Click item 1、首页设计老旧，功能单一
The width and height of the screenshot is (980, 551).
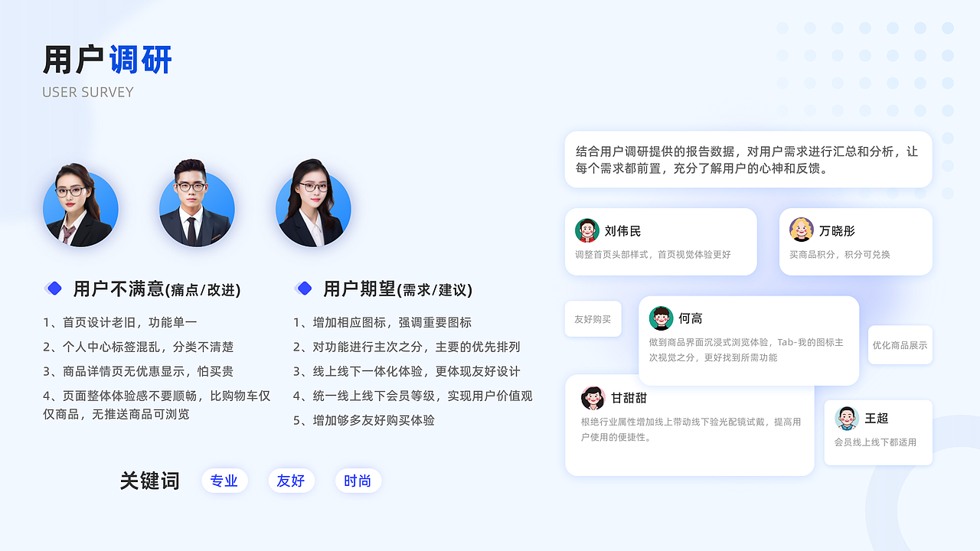[x=120, y=322]
